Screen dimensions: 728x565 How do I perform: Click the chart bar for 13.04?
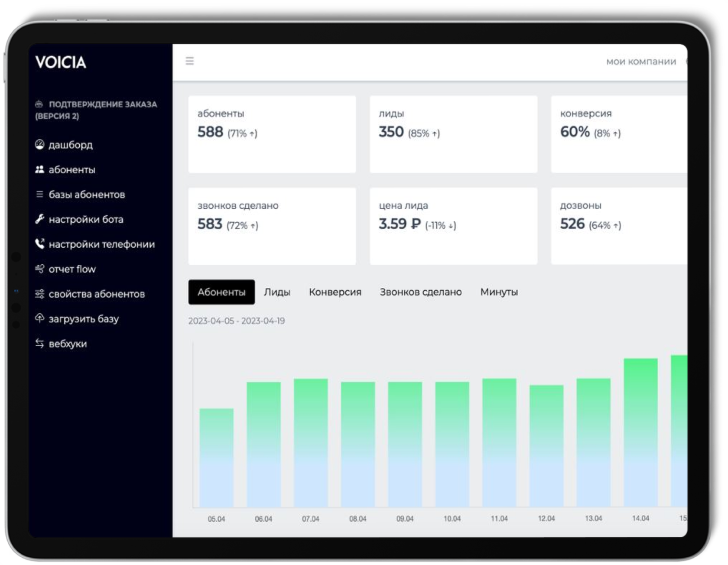click(x=594, y=443)
